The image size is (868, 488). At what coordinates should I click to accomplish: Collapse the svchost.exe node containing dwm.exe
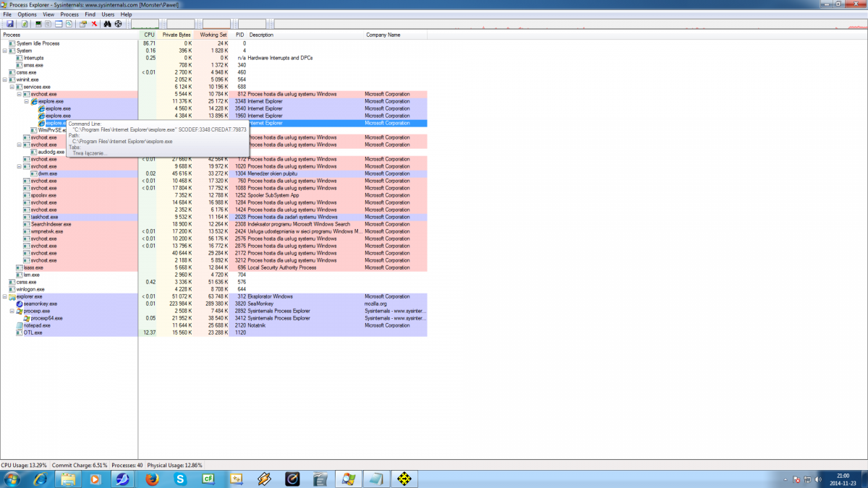(20, 166)
